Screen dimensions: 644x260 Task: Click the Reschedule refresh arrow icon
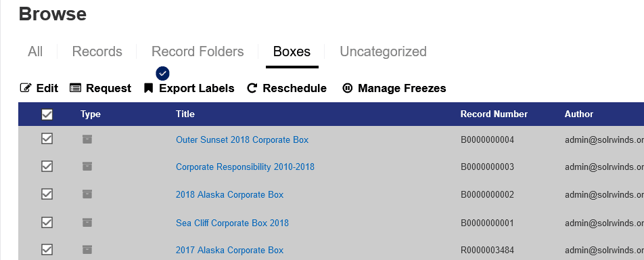[252, 88]
